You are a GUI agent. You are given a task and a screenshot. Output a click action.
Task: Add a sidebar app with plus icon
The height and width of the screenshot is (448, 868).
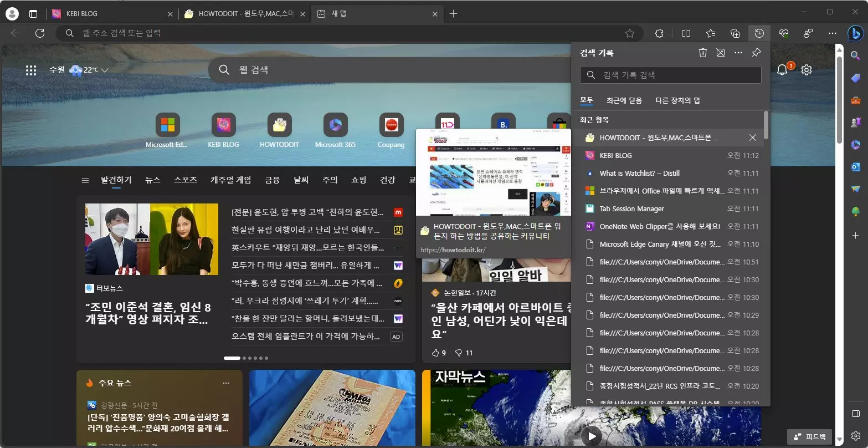855,236
